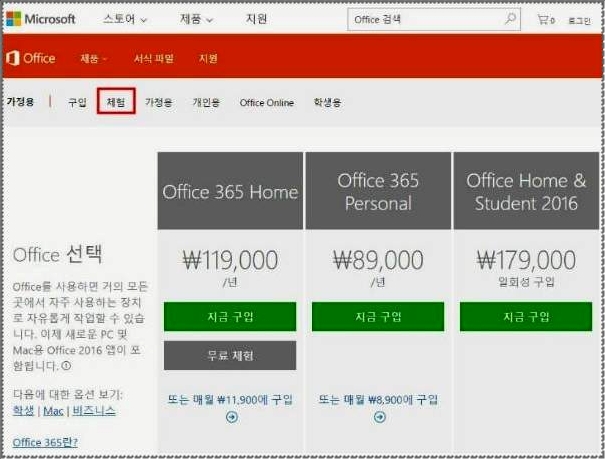Click the search magnifier icon
The image size is (605, 459).
point(510,19)
